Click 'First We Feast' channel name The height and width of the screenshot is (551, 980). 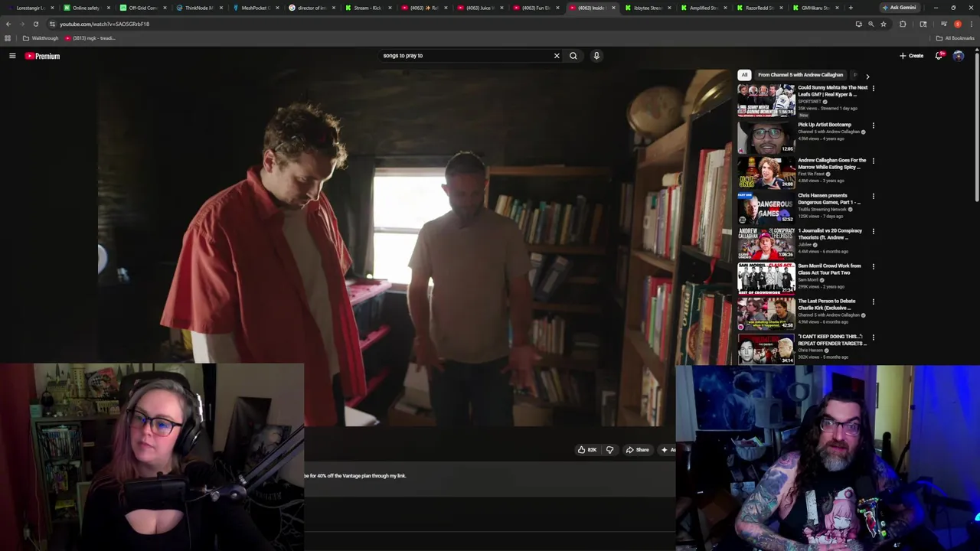tap(812, 174)
